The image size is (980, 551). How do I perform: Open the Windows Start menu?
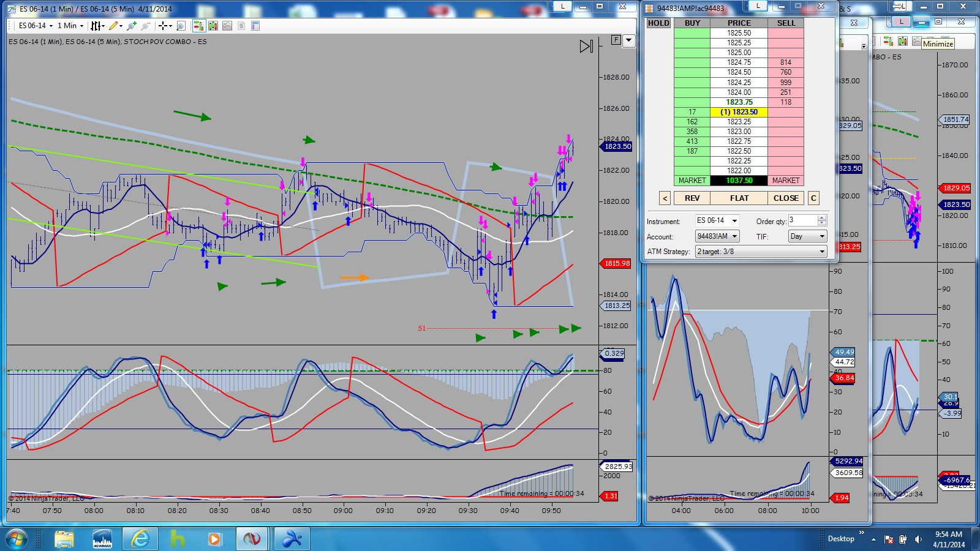[x=16, y=539]
